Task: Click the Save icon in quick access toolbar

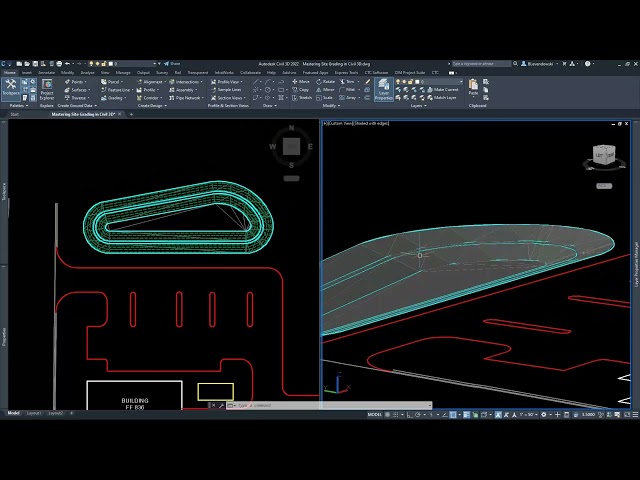Action: [35, 64]
